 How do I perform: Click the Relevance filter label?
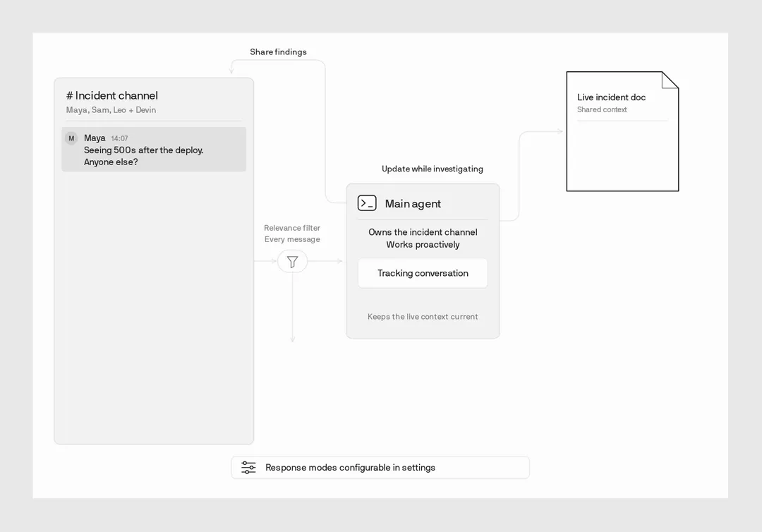[x=292, y=228]
